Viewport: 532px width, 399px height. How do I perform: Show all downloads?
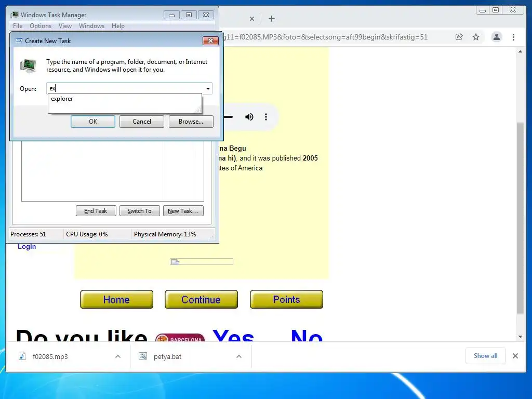click(x=486, y=356)
